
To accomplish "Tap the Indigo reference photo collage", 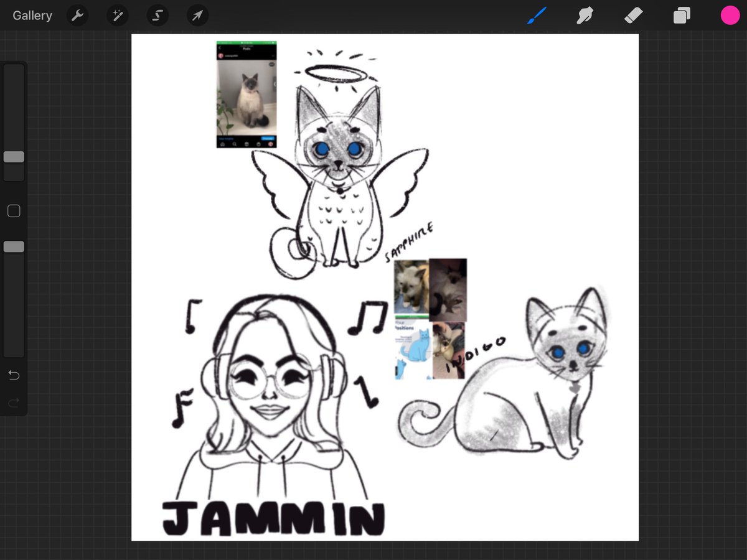I will tap(430, 317).
